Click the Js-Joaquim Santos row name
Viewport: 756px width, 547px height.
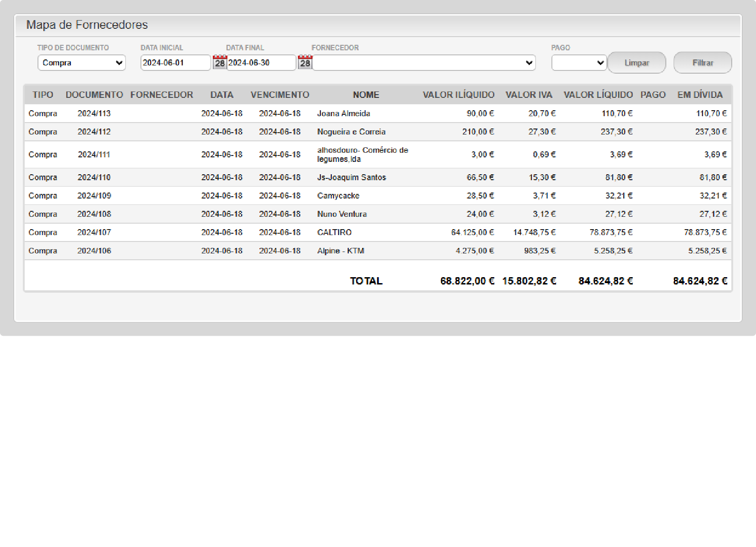[351, 177]
